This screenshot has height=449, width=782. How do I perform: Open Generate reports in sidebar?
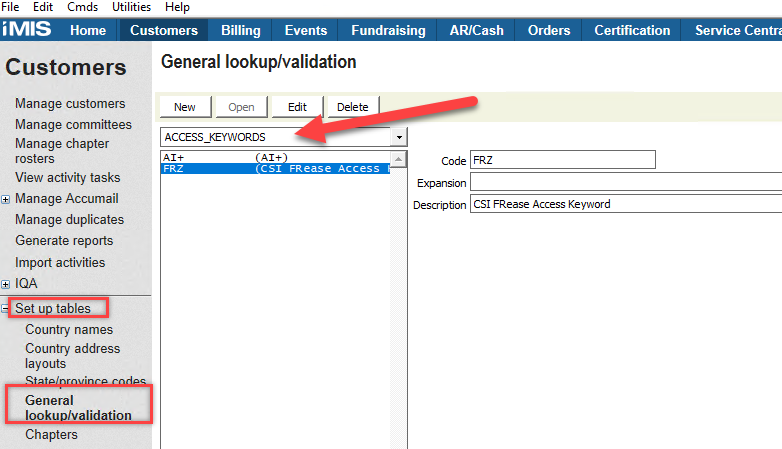tap(64, 241)
